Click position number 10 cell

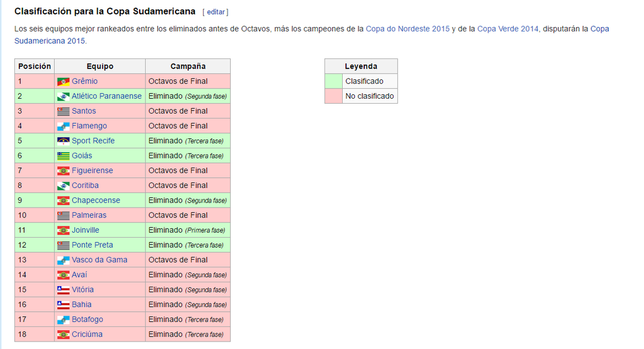[x=35, y=215]
